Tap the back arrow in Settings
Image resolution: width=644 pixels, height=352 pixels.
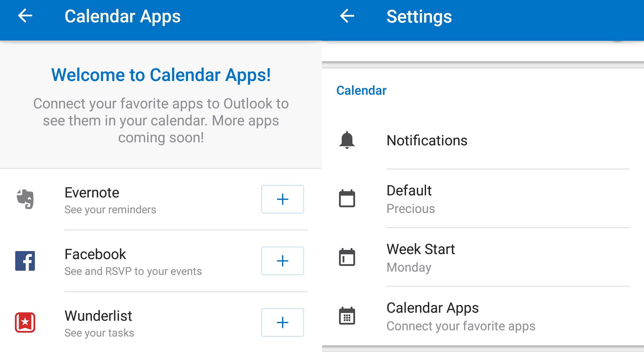347,16
